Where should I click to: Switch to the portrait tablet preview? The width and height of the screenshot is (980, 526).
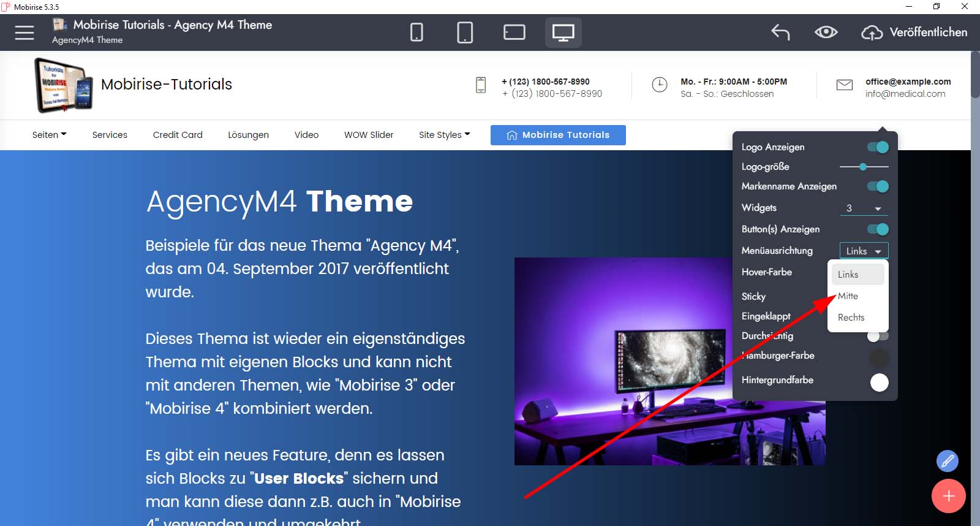(x=465, y=32)
